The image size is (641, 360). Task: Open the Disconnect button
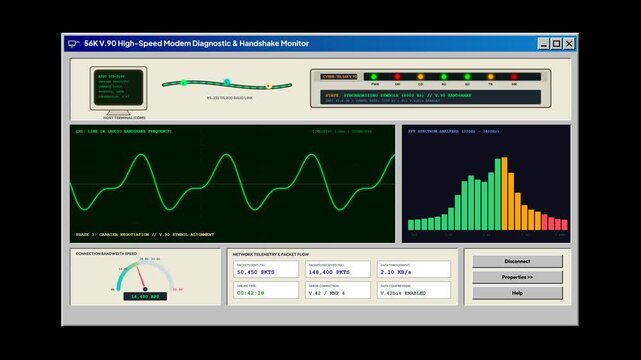(x=518, y=261)
